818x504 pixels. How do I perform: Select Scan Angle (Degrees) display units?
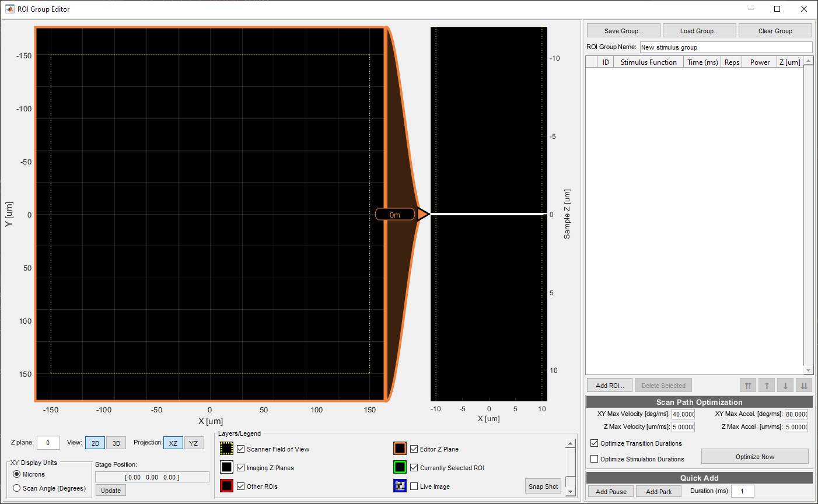coord(17,488)
